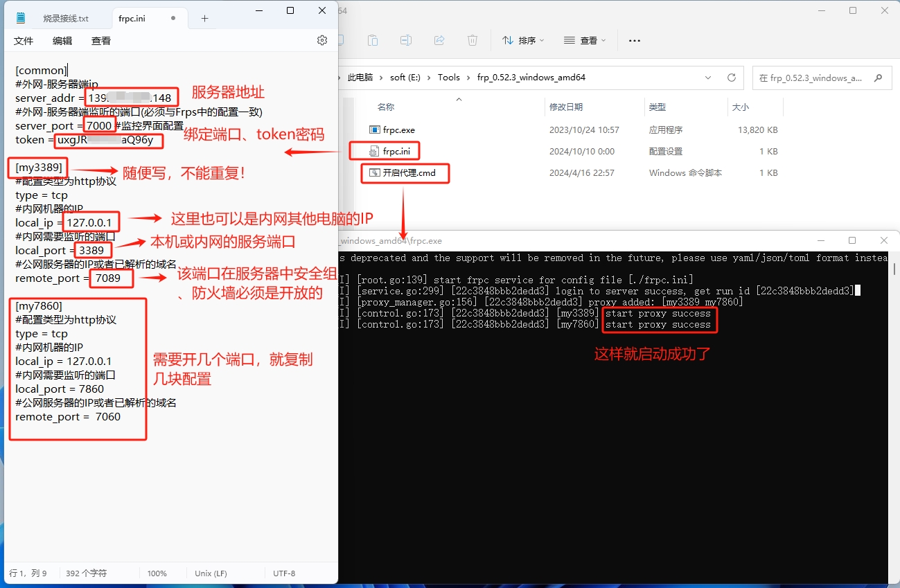
Task: Add a new Notepad tab
Action: 204,19
